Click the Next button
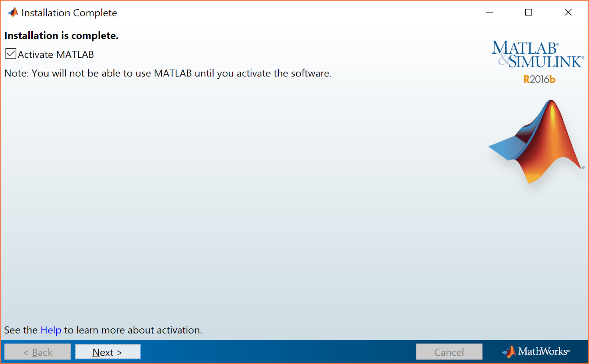589x364 pixels. click(107, 352)
